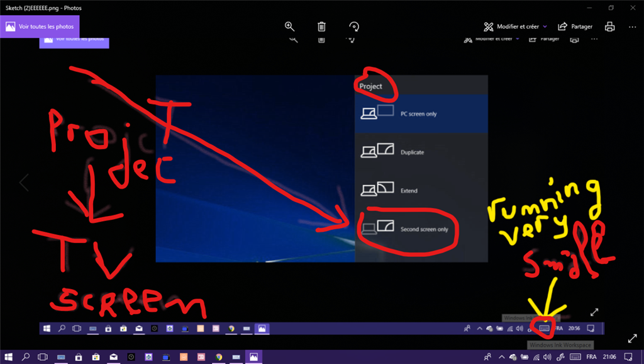Image resolution: width=644 pixels, height=364 pixels.
Task: Open the Windows Start menu
Action: tap(8, 357)
